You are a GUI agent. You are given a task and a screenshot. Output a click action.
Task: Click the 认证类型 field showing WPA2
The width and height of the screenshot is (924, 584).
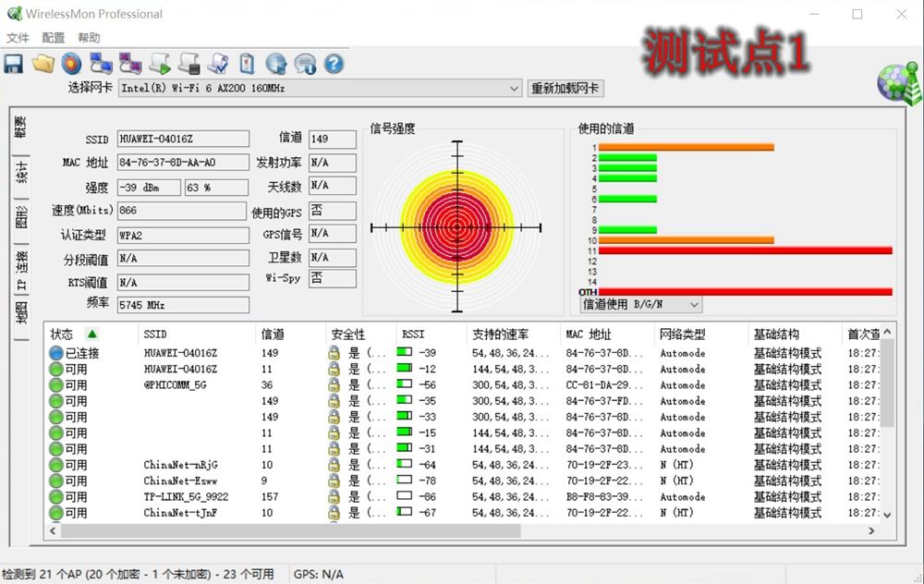183,235
